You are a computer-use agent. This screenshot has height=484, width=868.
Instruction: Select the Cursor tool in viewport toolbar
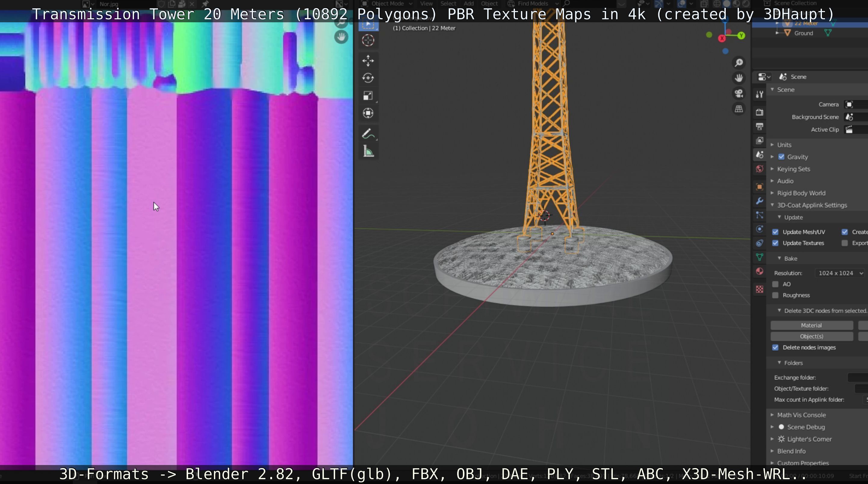tap(368, 40)
